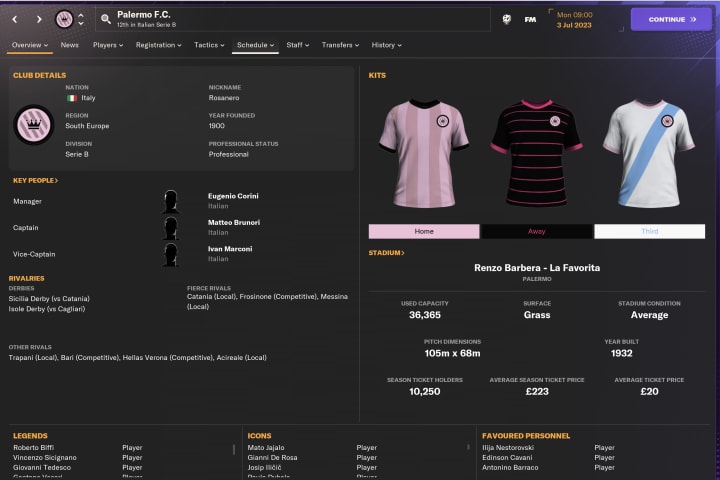This screenshot has height=480, width=720.
Task: Click the large Palermo crest in Club Details
Action: tap(34, 125)
